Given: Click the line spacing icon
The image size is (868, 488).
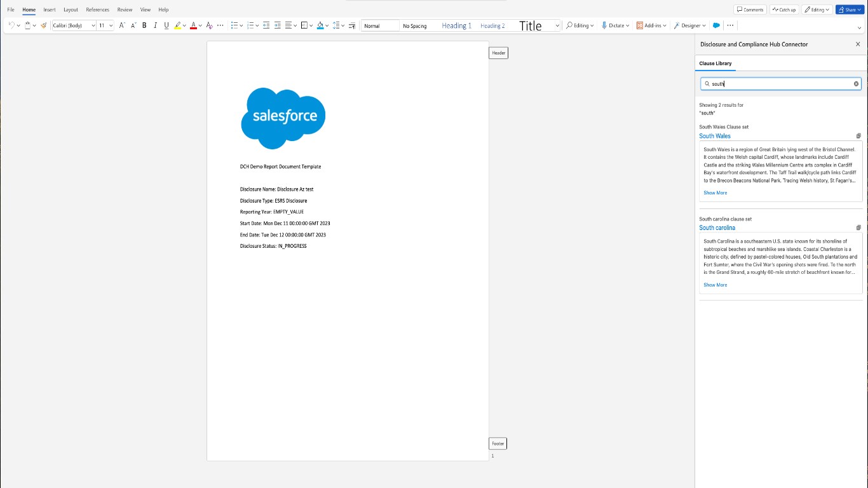Looking at the screenshot, I should (x=336, y=25).
